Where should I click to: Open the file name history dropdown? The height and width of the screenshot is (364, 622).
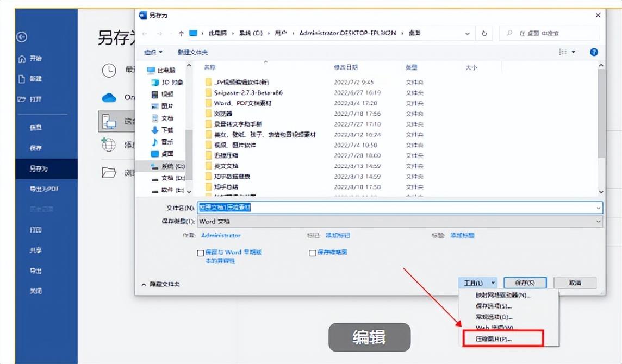598,208
